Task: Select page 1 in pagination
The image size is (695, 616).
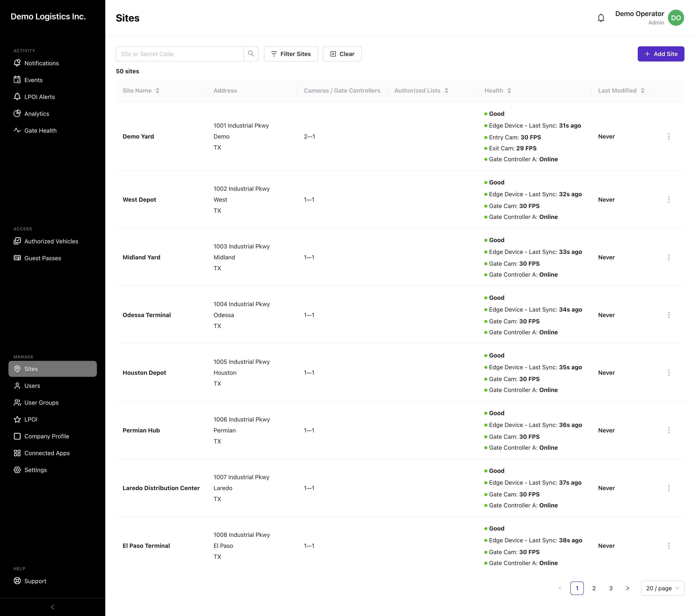Action: tap(577, 588)
